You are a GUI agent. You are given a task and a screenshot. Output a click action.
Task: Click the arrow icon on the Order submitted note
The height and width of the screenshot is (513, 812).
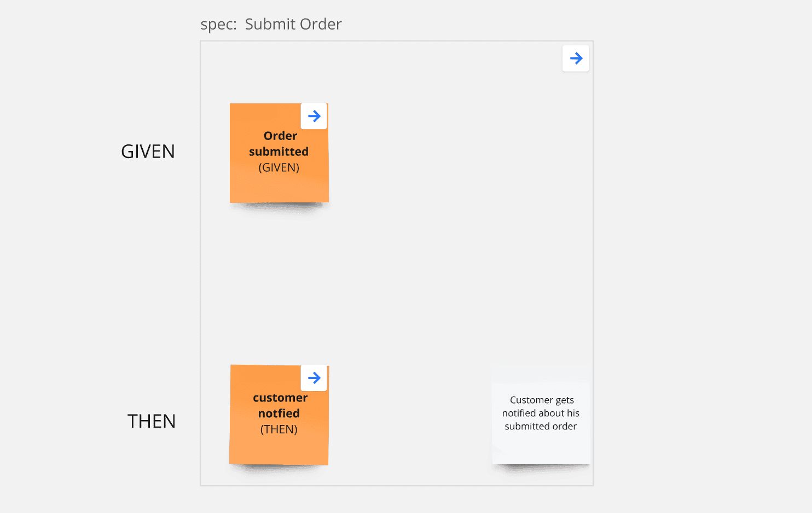314,116
